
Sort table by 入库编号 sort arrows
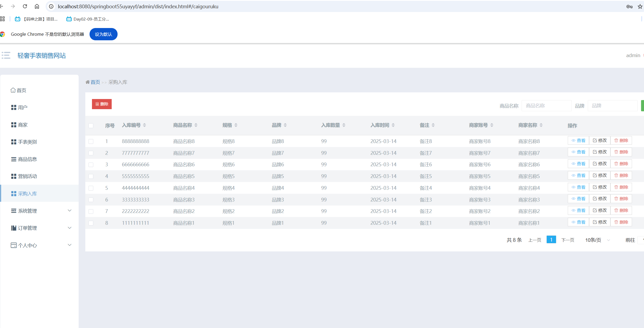pos(144,125)
